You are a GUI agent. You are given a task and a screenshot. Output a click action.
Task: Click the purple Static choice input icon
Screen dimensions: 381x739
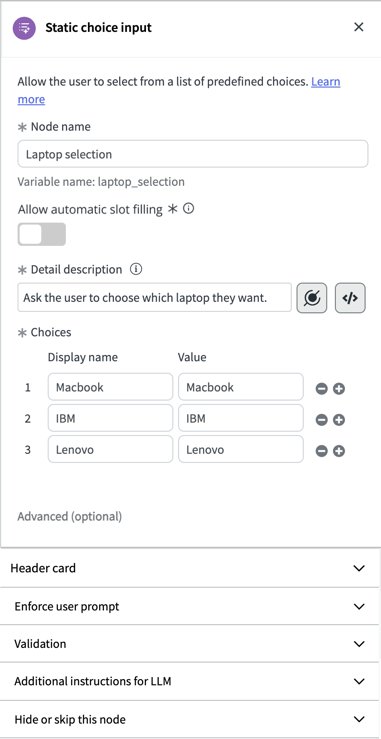tap(24, 28)
